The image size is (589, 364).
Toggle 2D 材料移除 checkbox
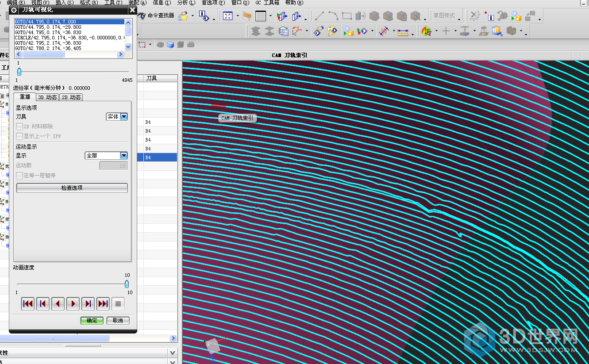19,126
